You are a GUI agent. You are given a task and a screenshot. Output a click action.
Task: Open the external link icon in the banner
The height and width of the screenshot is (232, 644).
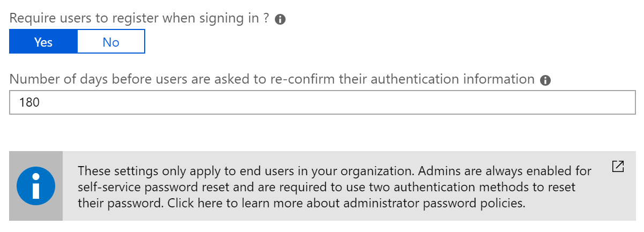click(x=618, y=167)
